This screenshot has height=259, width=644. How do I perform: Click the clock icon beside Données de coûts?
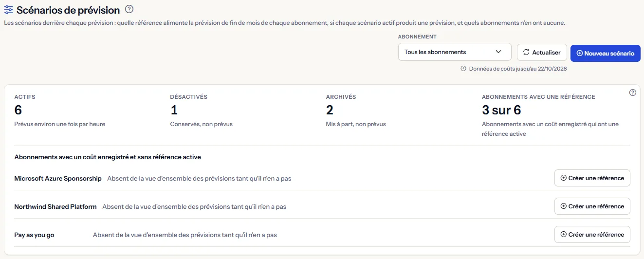[x=463, y=69]
